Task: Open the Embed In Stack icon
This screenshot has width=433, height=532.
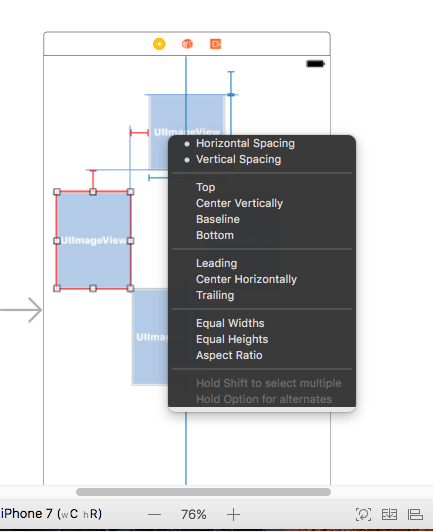Action: click(x=389, y=514)
